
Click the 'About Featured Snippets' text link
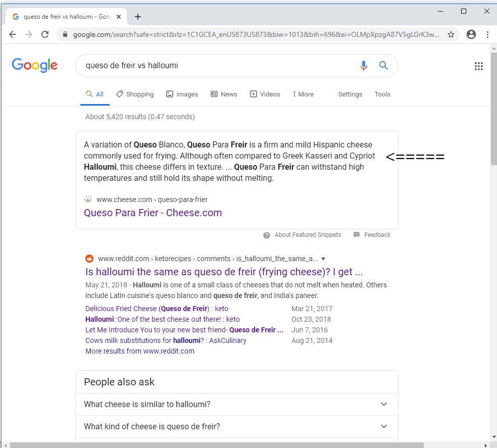[x=308, y=235]
